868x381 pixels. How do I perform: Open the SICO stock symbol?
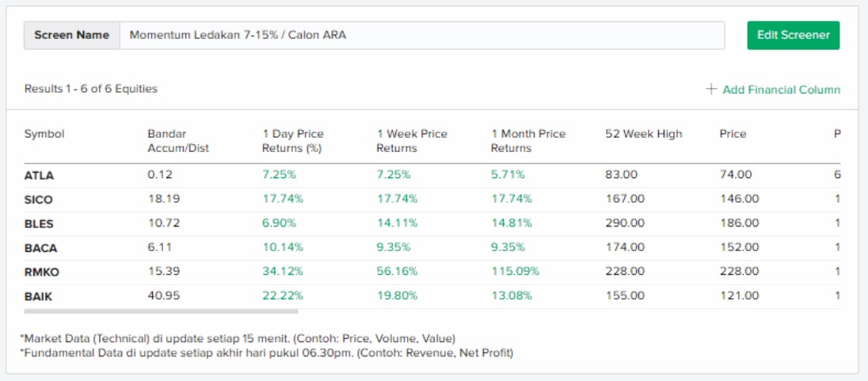pyautogui.click(x=38, y=200)
